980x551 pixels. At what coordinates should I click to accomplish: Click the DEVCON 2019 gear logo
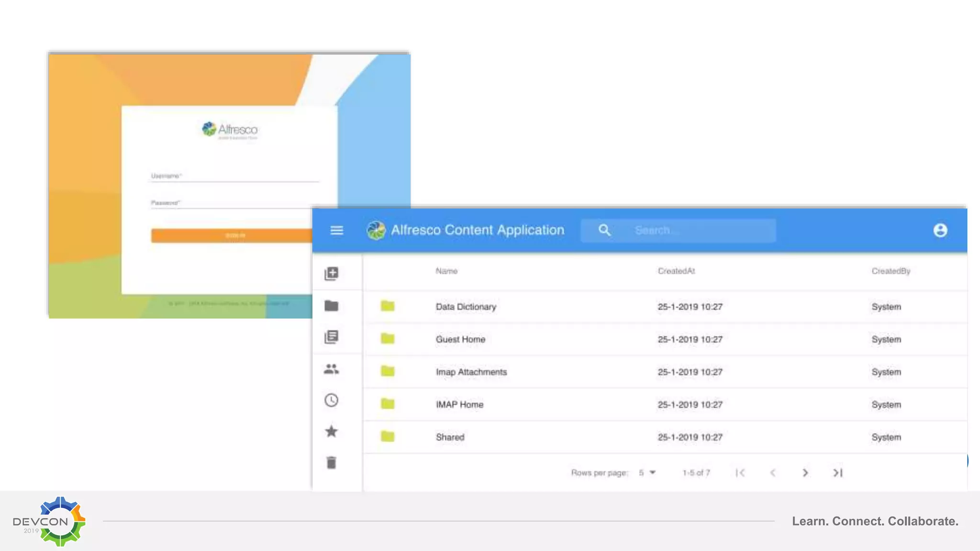tap(49, 521)
